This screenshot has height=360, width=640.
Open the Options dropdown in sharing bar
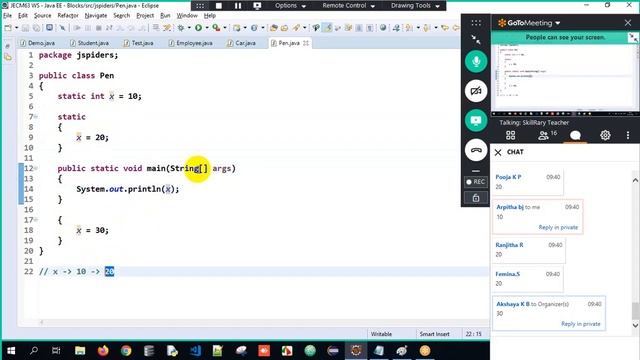coord(290,6)
